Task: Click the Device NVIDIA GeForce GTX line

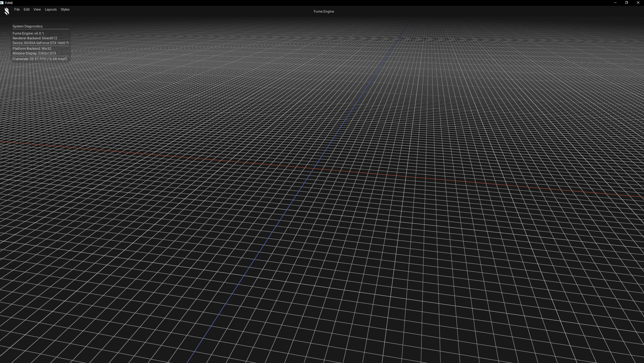Action: (x=41, y=43)
